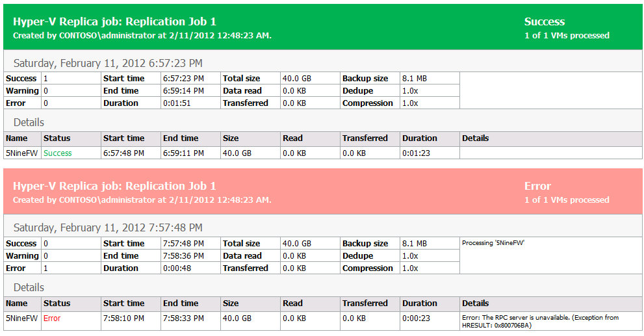Click the Backup size value 8.1 MB in the first summary
This screenshot has height=336, width=644.
(x=415, y=79)
